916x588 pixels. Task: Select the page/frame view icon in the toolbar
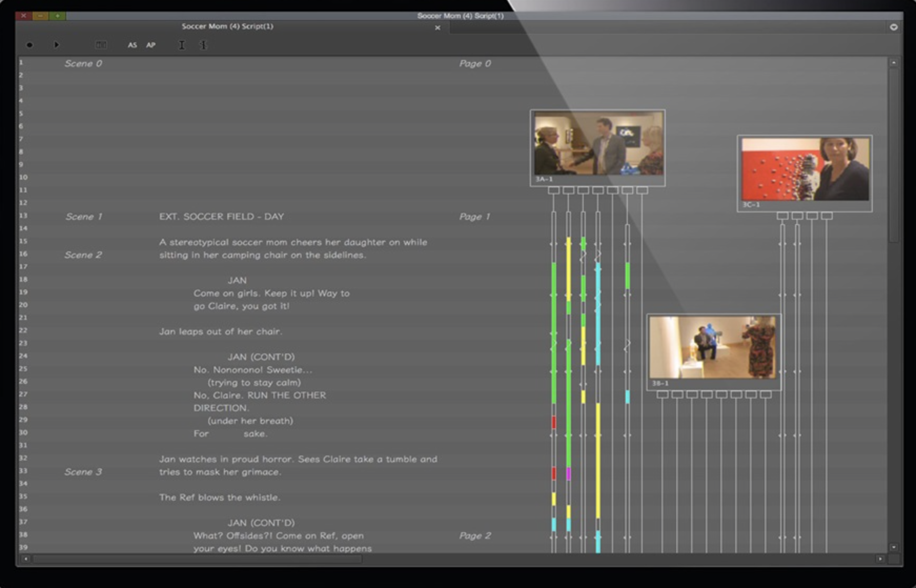pos(101,45)
